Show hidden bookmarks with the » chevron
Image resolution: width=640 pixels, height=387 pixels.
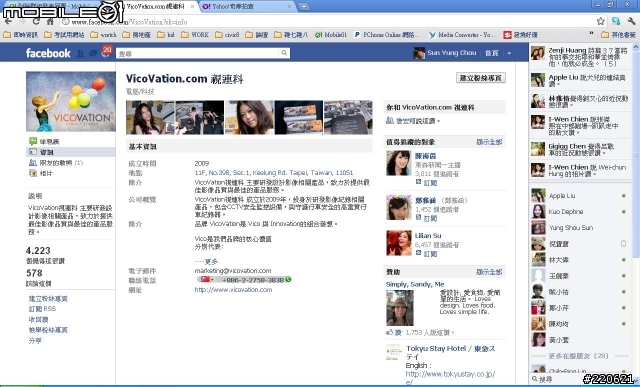(x=591, y=34)
